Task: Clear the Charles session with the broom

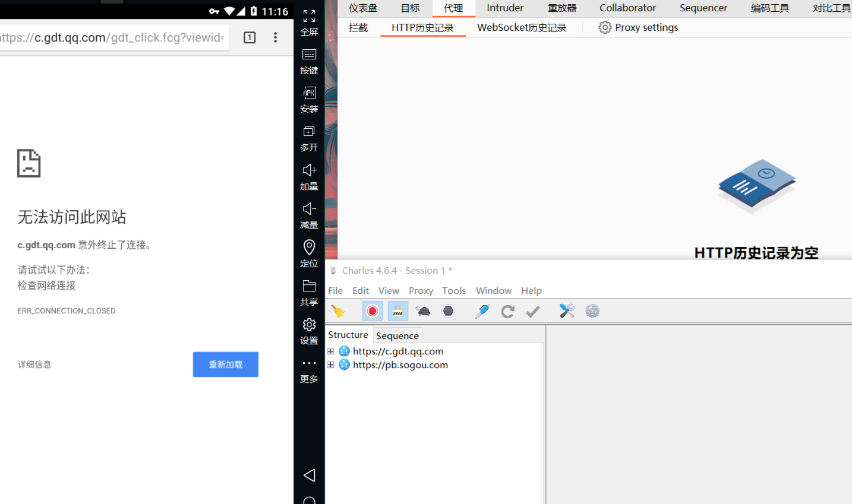Action: tap(338, 311)
